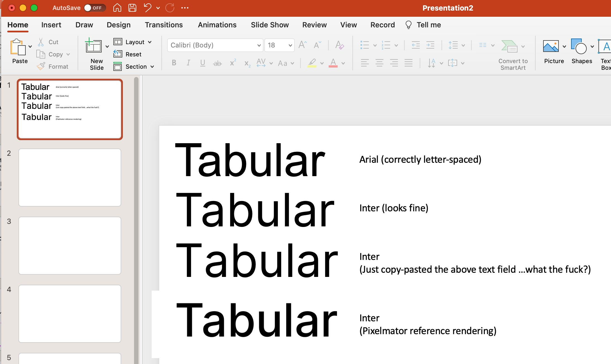Open the Slide Show tab

[269, 25]
